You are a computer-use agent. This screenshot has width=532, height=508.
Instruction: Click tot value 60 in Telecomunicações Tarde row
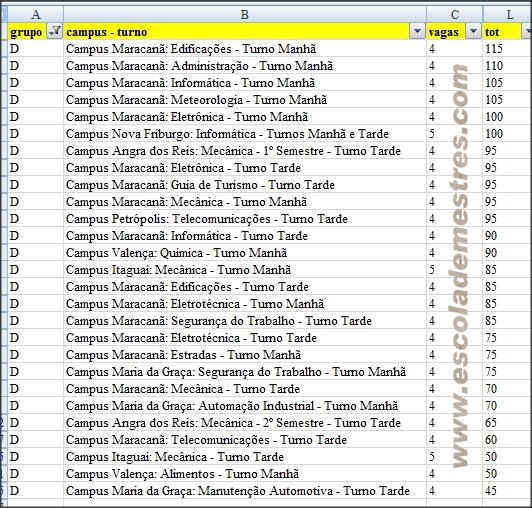[x=491, y=440]
